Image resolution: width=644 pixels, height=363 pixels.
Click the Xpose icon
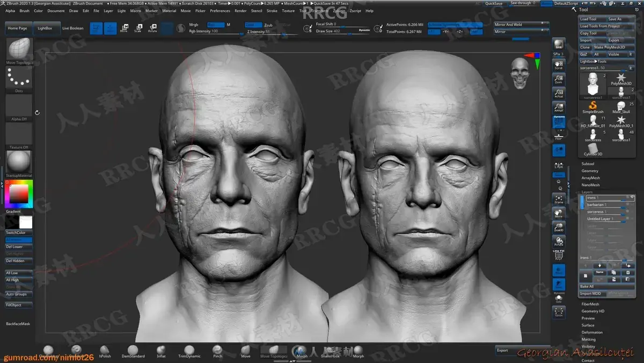[x=559, y=311]
